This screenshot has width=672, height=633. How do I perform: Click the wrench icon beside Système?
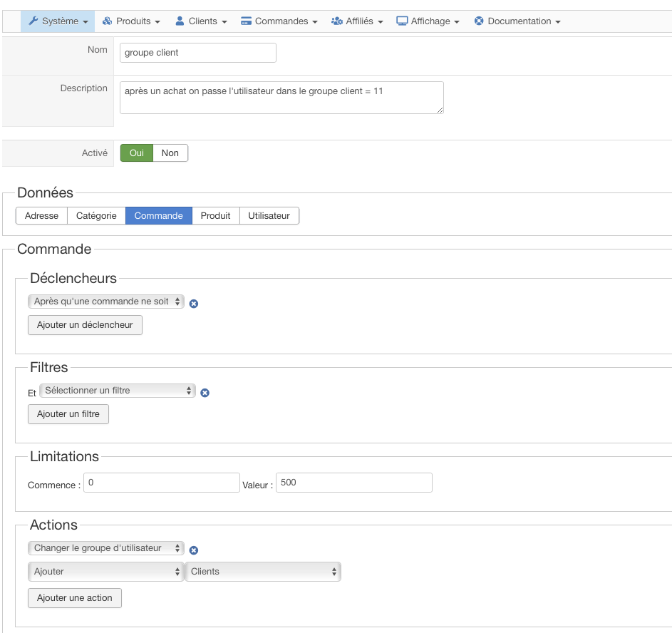pyautogui.click(x=33, y=21)
